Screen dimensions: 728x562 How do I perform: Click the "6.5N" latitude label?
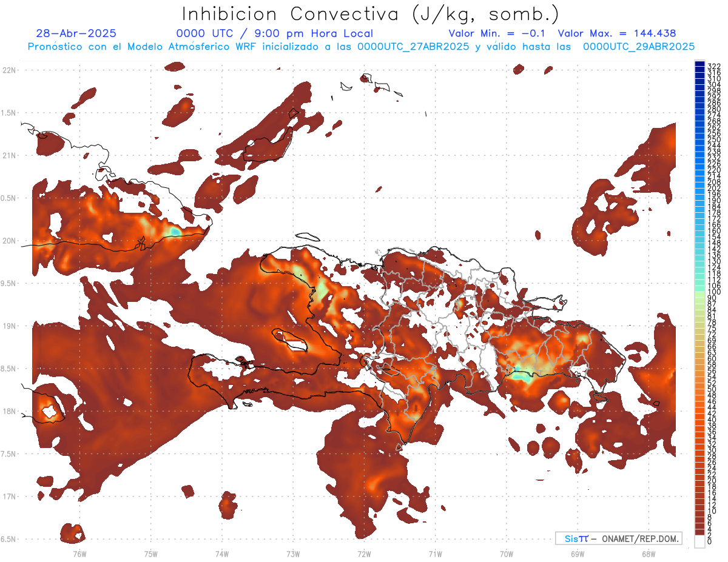tap(8, 540)
